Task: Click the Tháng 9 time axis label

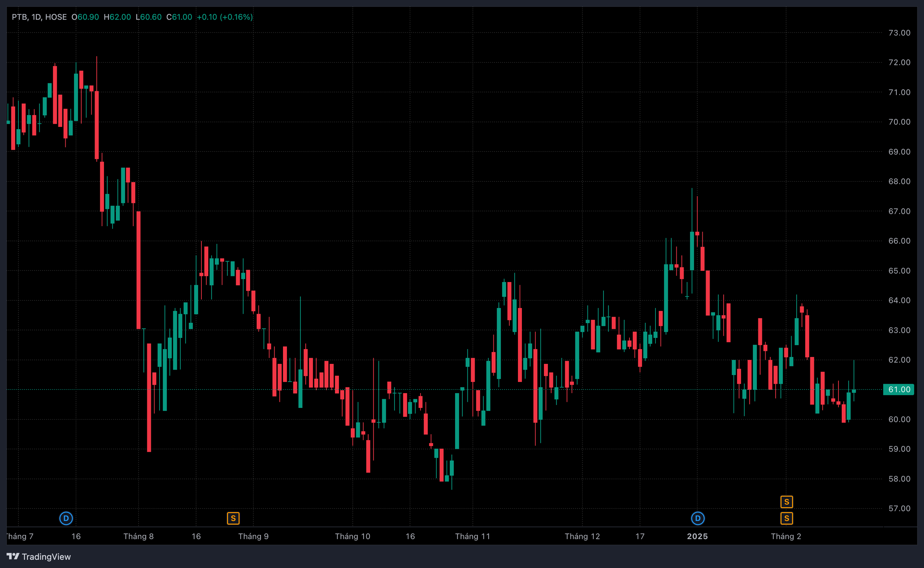Action: pyautogui.click(x=253, y=536)
